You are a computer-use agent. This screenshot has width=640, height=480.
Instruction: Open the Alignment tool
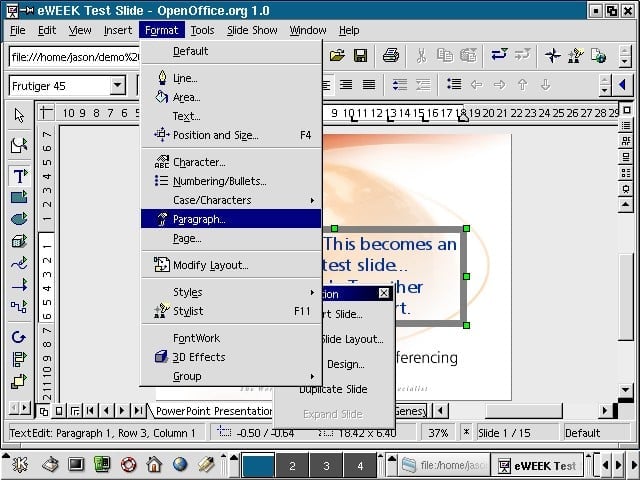(x=19, y=359)
